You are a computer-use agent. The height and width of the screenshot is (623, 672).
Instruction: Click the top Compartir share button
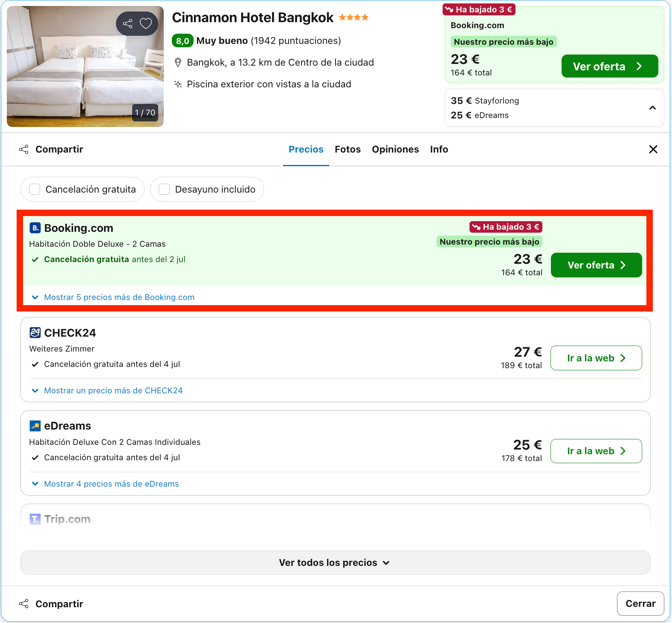[x=51, y=150]
